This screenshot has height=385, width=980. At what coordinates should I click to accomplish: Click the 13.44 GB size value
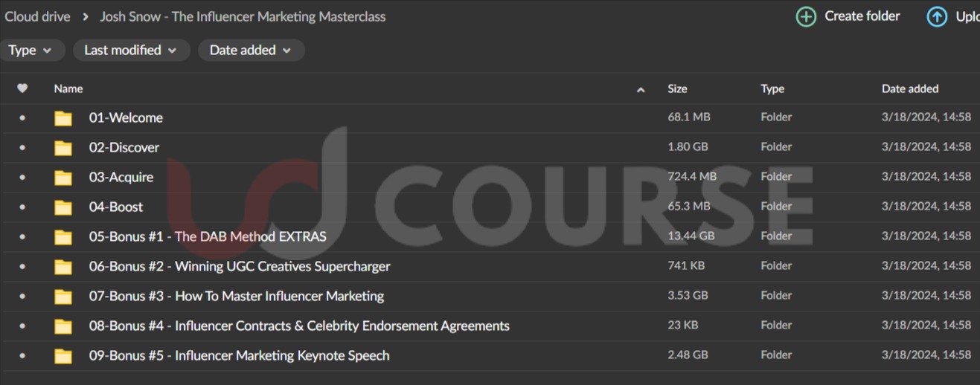(691, 236)
